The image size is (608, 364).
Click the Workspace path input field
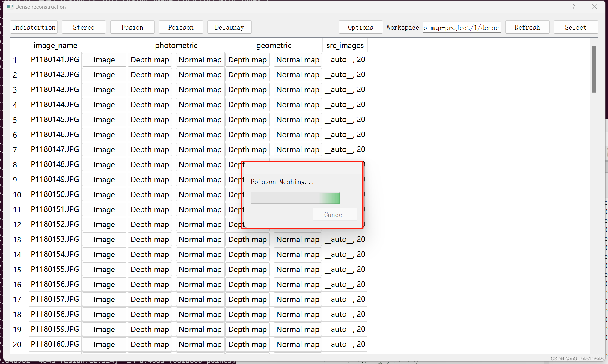[461, 27]
